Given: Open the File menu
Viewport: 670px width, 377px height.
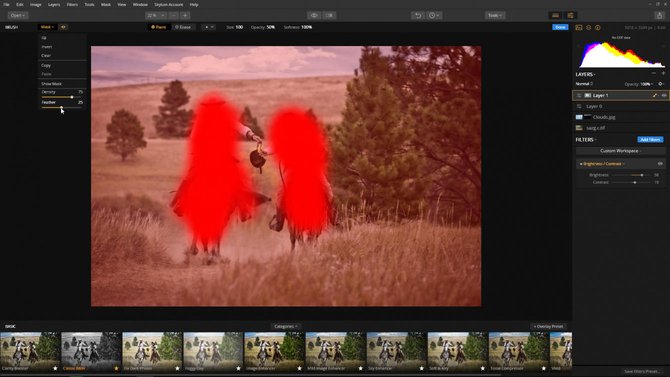Looking at the screenshot, I should pos(6,4).
